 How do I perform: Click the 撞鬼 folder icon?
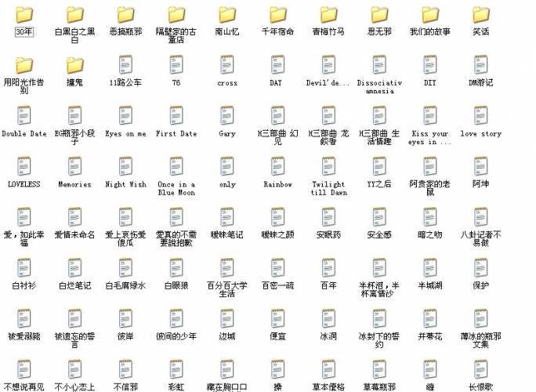pos(75,65)
